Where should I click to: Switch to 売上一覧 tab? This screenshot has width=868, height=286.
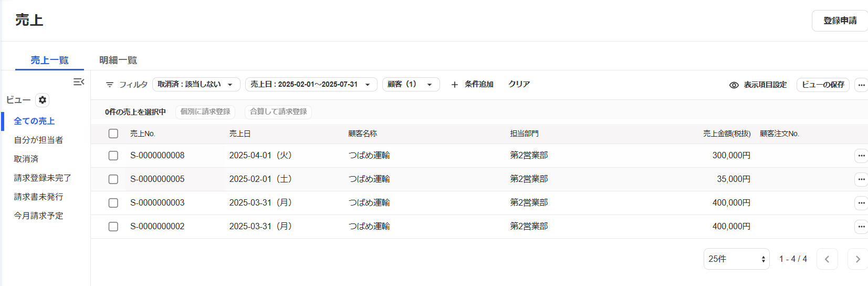[x=49, y=60]
